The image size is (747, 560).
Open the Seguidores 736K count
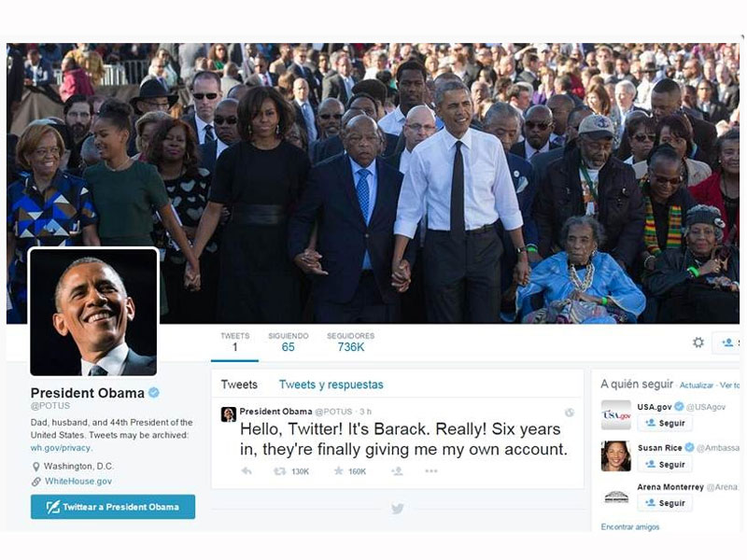pyautogui.click(x=351, y=342)
